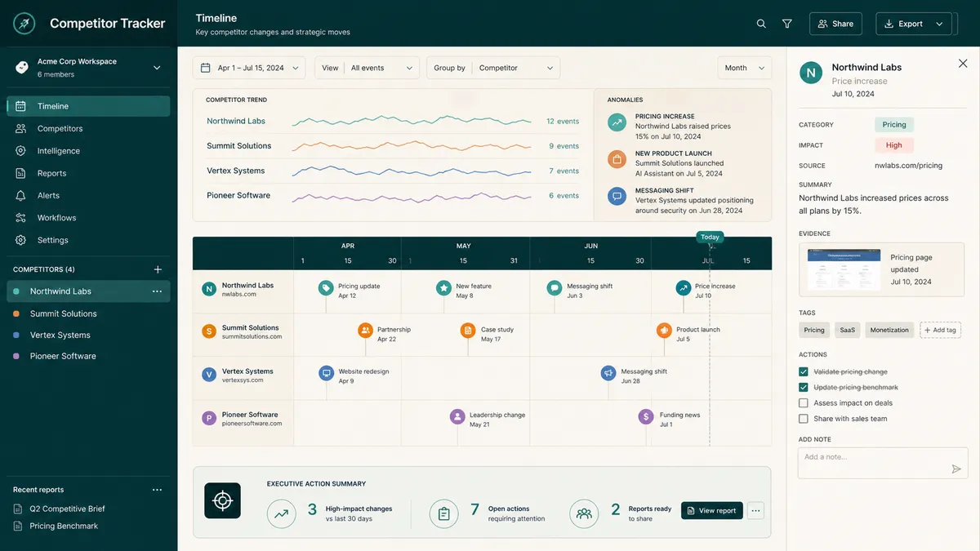This screenshot has width=980, height=551.
Task: Click the Messaging Shift anomaly icon
Action: 617,196
